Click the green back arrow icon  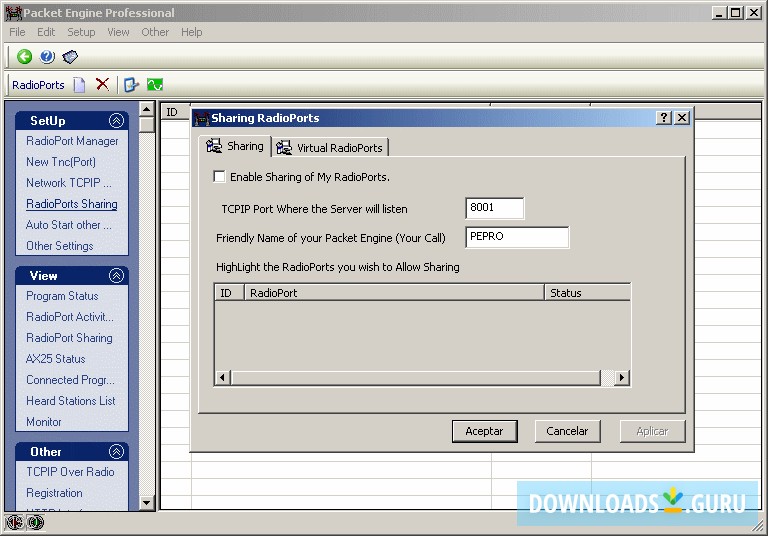point(24,57)
